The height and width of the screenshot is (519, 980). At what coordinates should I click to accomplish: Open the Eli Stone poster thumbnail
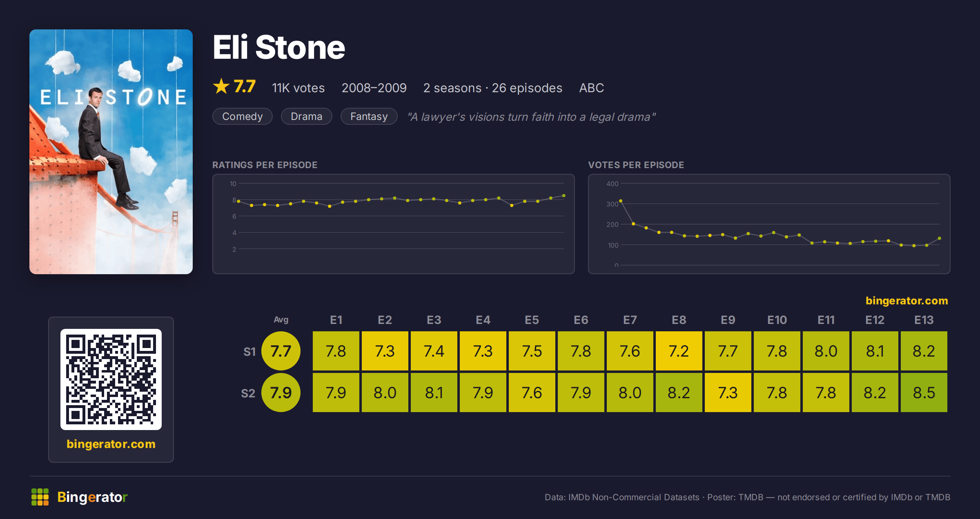(x=111, y=152)
